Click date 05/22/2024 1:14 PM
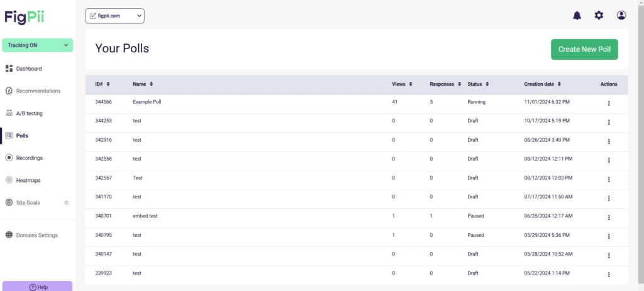This screenshot has width=644, height=291. [x=547, y=273]
